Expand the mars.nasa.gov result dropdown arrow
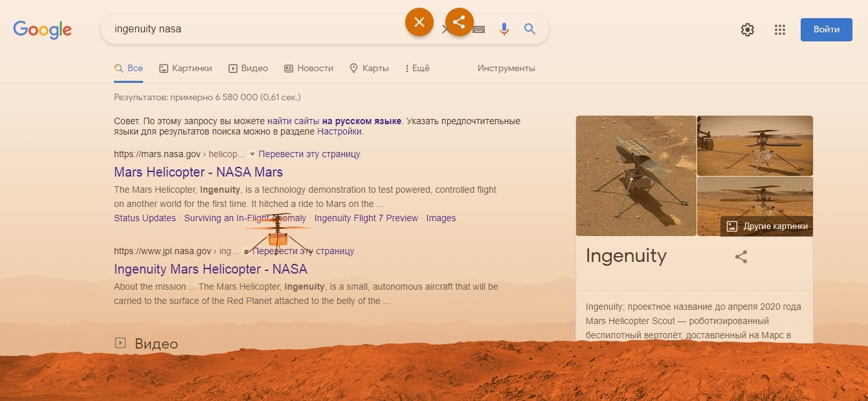 pyautogui.click(x=252, y=155)
